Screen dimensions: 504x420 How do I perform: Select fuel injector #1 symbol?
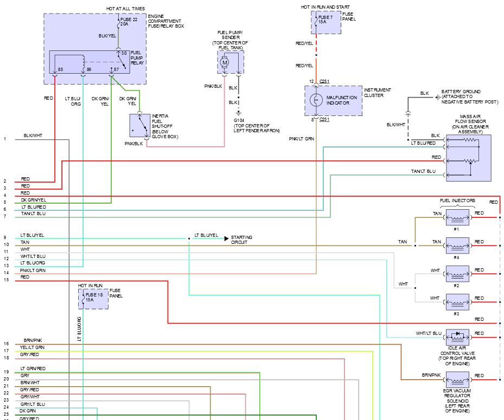pyautogui.click(x=457, y=217)
